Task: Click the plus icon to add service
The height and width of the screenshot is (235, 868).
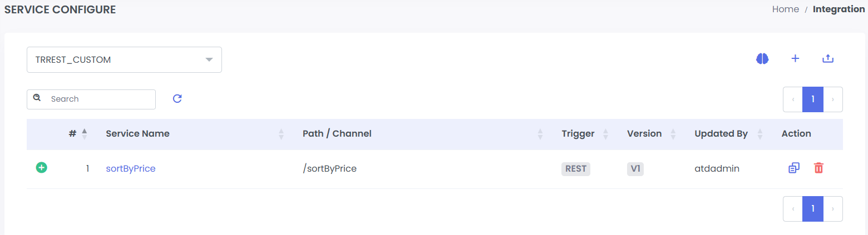Action: pos(795,58)
